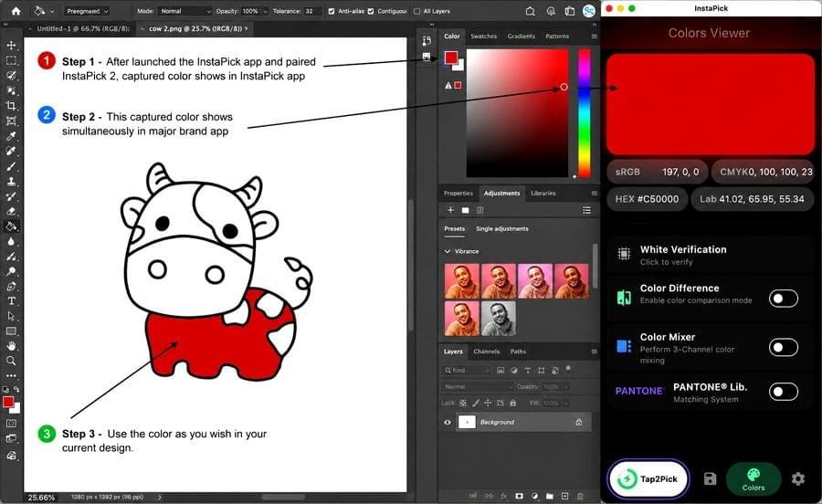Open the Swatches tab

point(483,37)
